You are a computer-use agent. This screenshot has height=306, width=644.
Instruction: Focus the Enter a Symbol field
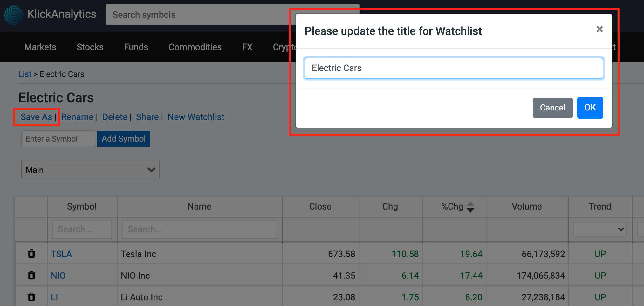(x=58, y=139)
